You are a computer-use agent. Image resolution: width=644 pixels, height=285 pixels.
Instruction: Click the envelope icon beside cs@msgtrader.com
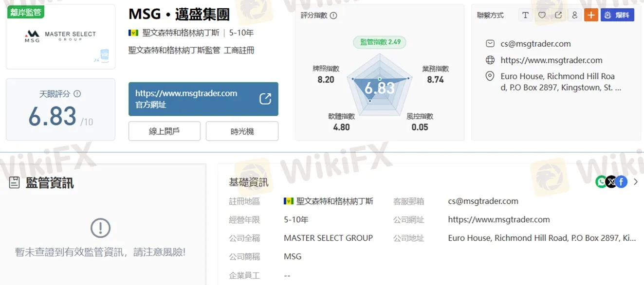click(490, 43)
